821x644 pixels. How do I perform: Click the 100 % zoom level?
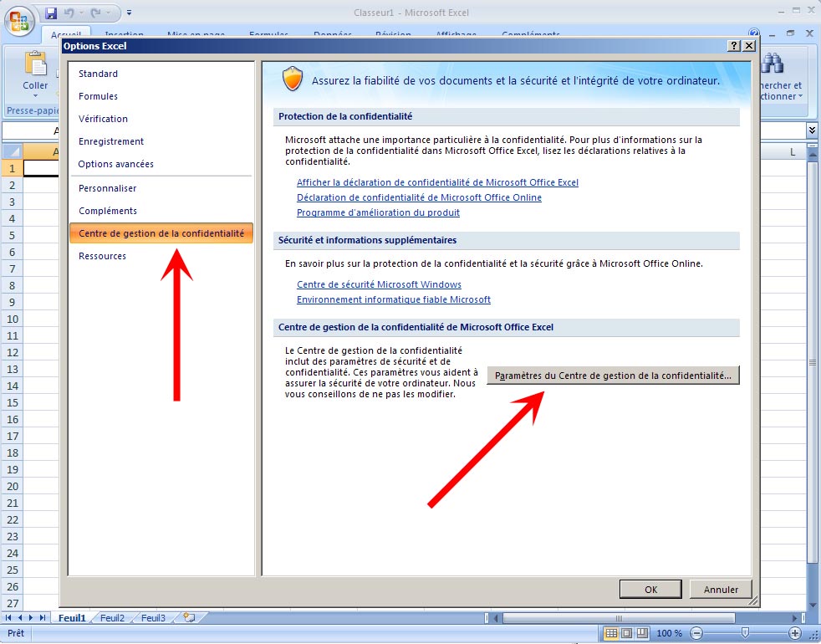669,633
